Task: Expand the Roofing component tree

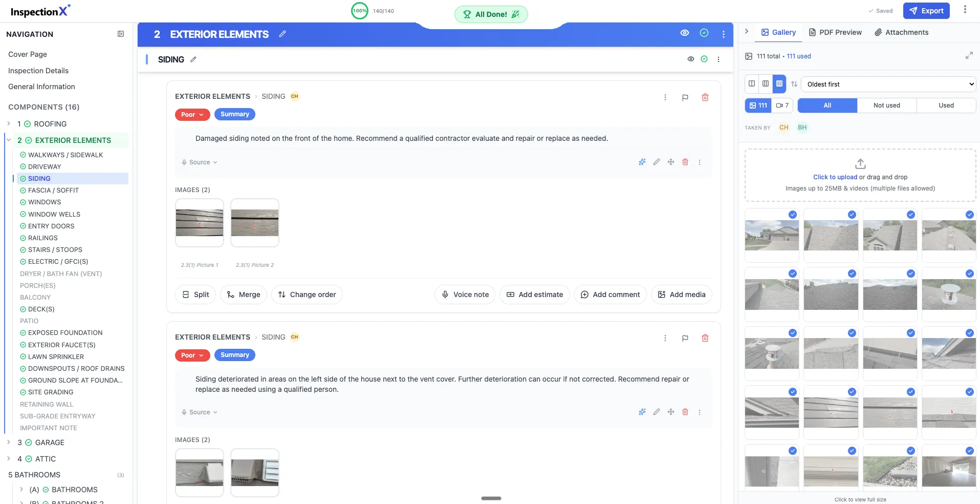Action: tap(9, 123)
